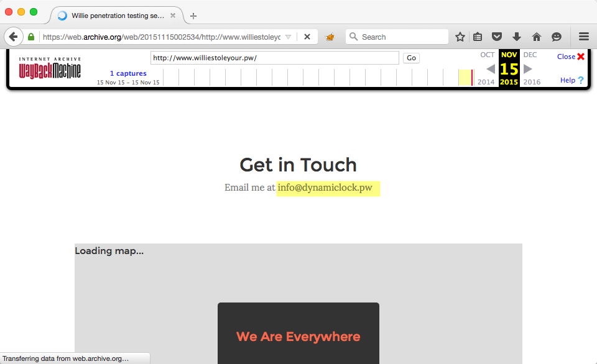Viewport: 597px width, 364px height.
Task: Stop page loading with the X button
Action: tap(307, 37)
